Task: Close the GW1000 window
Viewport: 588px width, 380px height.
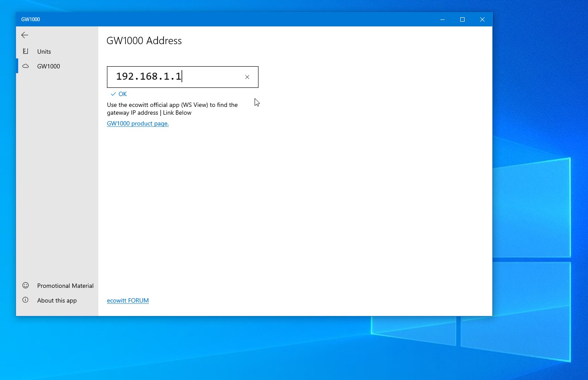Action: [x=482, y=19]
